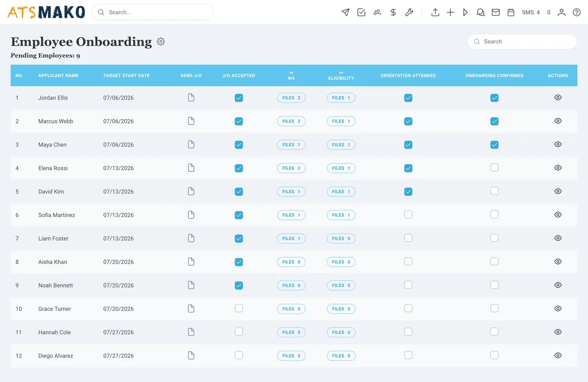Click the date 07/27/2026 for Hannah Cole

coord(118,332)
